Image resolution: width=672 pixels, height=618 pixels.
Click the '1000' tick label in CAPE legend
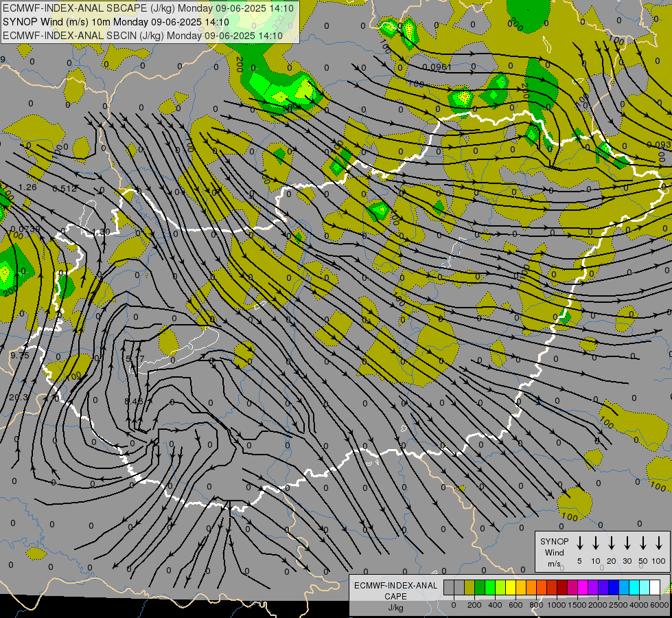(x=557, y=605)
